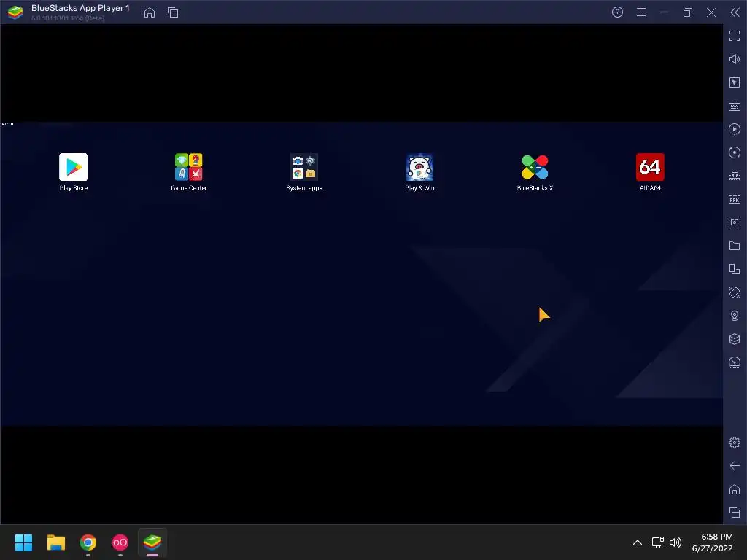Go to the Home tab in title bar
747x560 pixels.
150,12
